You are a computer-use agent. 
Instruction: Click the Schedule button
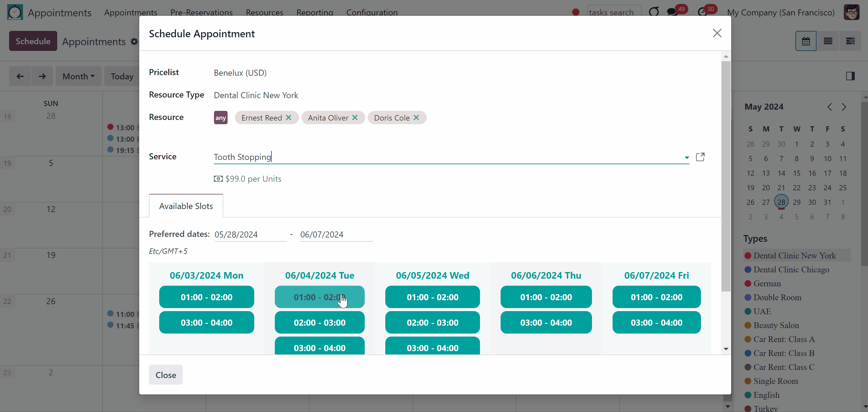pos(33,41)
